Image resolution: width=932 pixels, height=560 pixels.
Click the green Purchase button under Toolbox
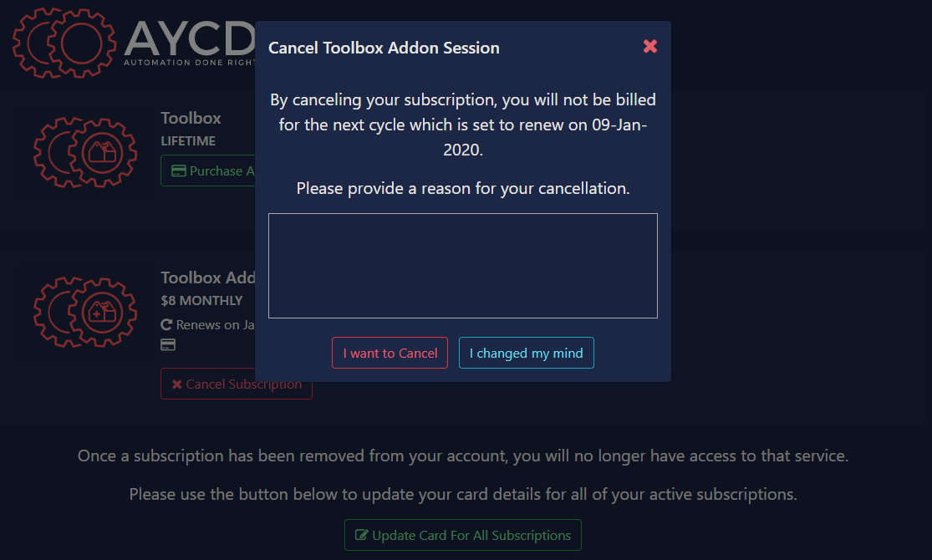[208, 171]
